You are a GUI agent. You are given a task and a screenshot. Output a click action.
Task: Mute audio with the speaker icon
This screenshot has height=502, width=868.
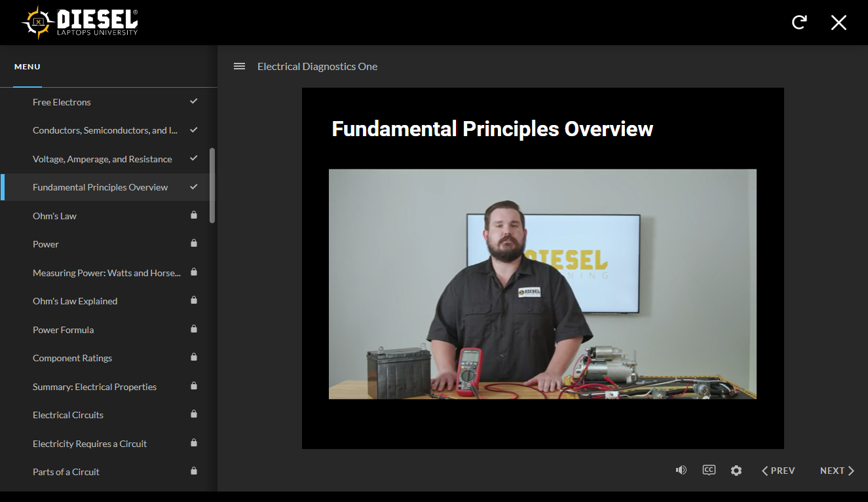681,470
